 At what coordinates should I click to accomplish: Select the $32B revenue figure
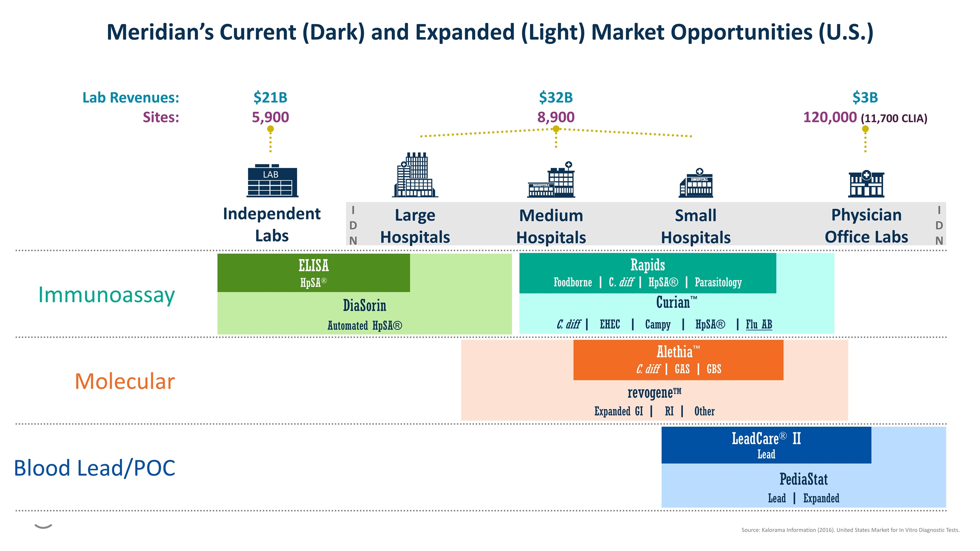click(x=556, y=97)
